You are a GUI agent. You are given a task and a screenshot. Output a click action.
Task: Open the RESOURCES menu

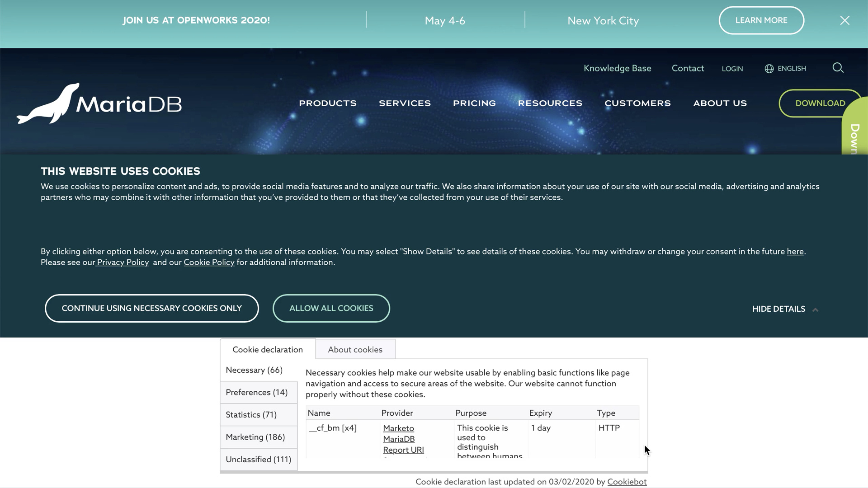550,103
